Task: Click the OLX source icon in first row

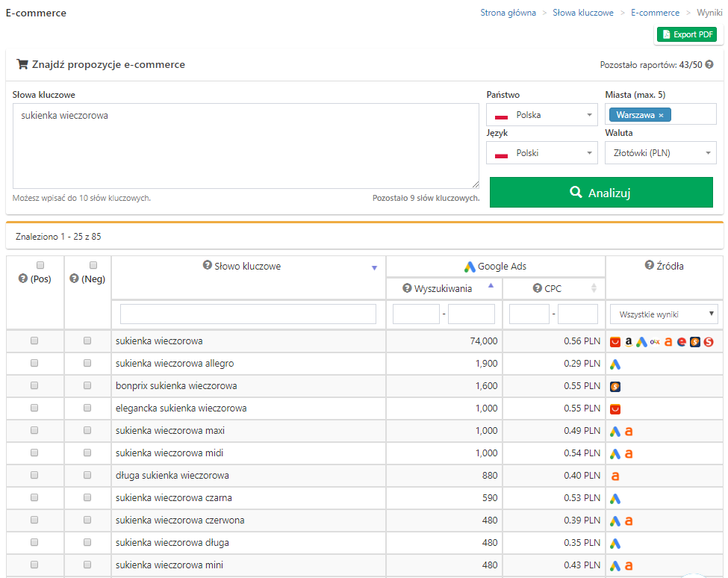Action: point(655,341)
